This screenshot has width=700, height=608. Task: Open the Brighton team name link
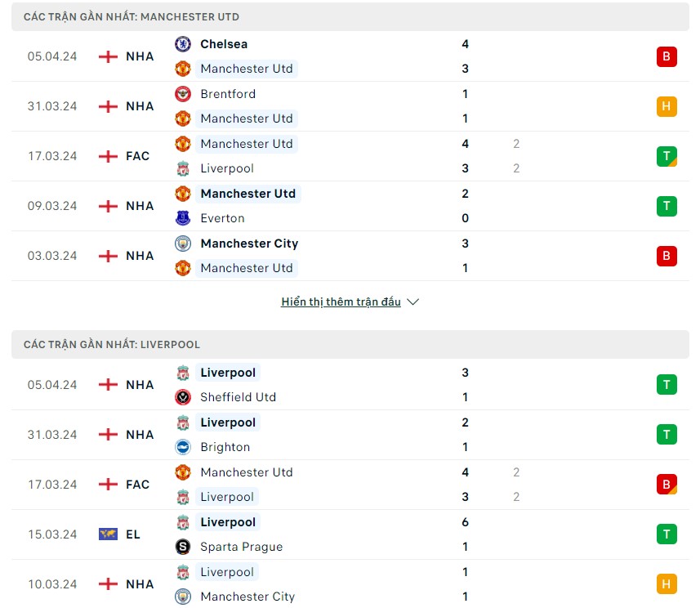[225, 447]
